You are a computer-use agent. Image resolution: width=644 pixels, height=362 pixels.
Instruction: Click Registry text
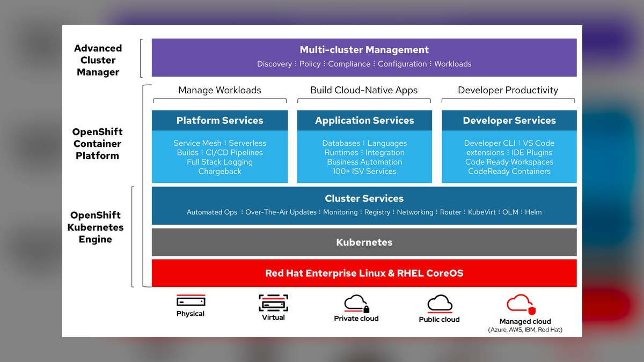[x=377, y=212]
